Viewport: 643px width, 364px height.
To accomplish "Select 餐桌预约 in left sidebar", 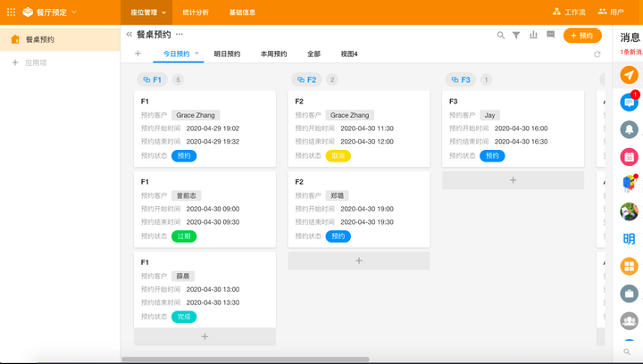I will pos(61,39).
